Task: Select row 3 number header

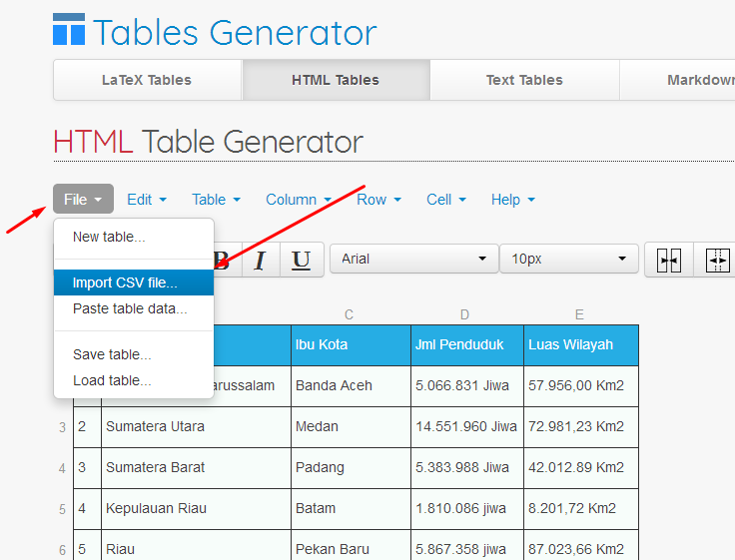Action: click(62, 427)
